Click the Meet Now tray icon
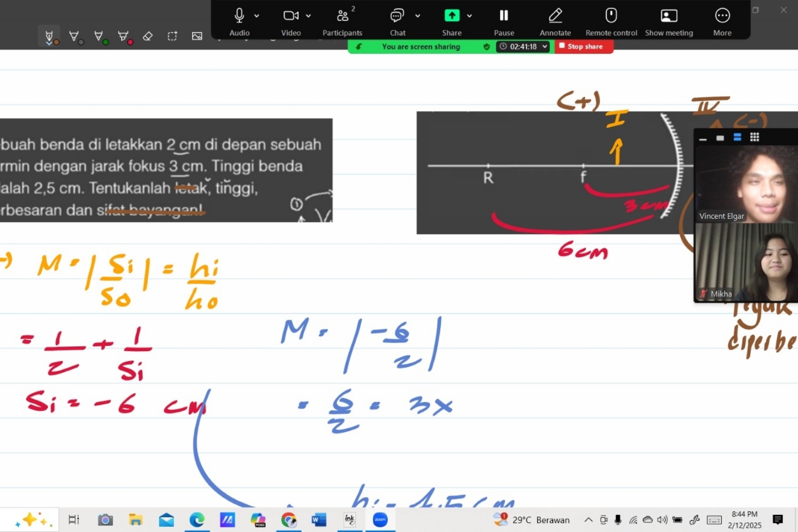Screen dimensions: 798x532 (x=603, y=520)
